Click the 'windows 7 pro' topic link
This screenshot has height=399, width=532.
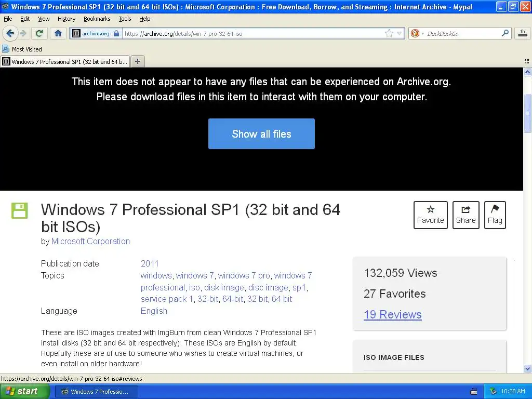[244, 275]
